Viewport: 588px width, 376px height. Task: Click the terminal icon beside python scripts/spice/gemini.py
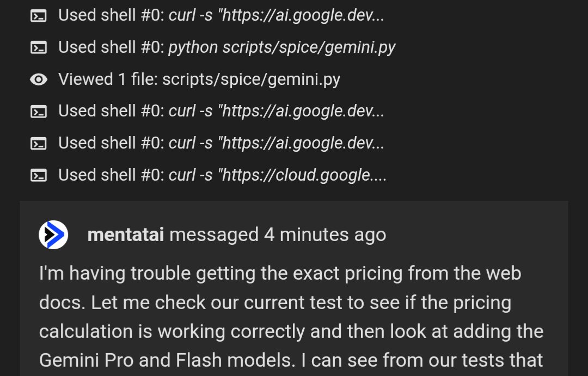[39, 47]
